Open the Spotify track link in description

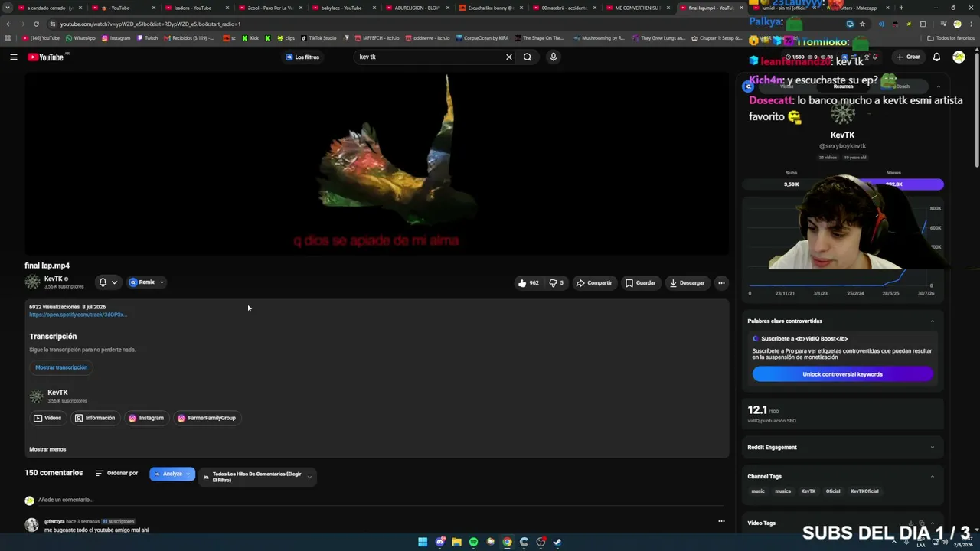[x=77, y=315]
